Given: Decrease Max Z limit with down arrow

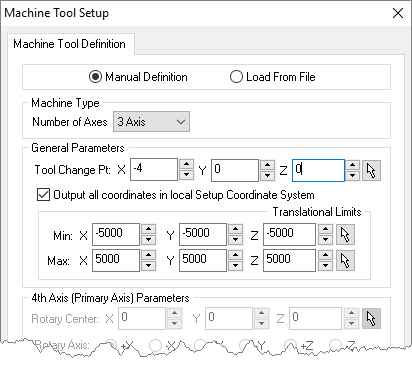Looking at the screenshot, I should [325, 265].
